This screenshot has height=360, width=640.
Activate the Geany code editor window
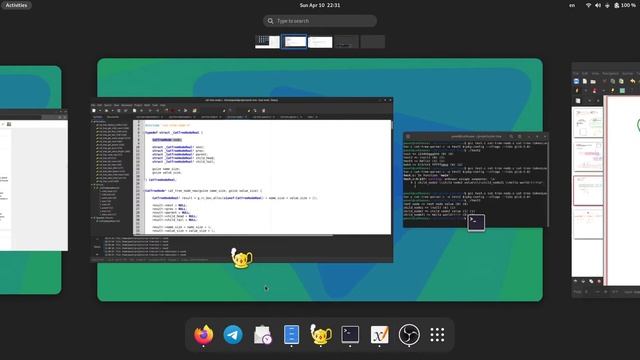click(242, 180)
